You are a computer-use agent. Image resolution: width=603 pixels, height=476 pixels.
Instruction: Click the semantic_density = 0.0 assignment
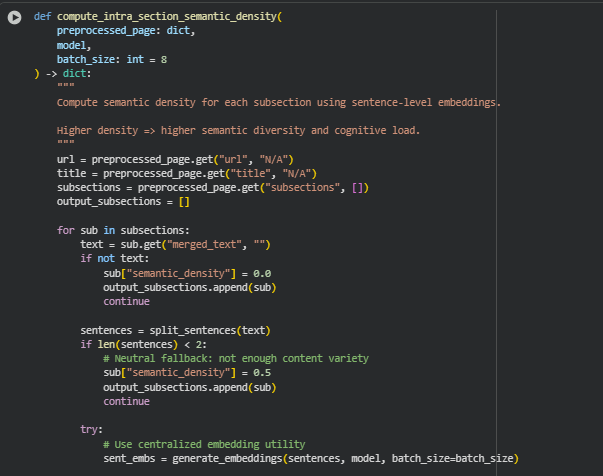pyautogui.click(x=187, y=272)
